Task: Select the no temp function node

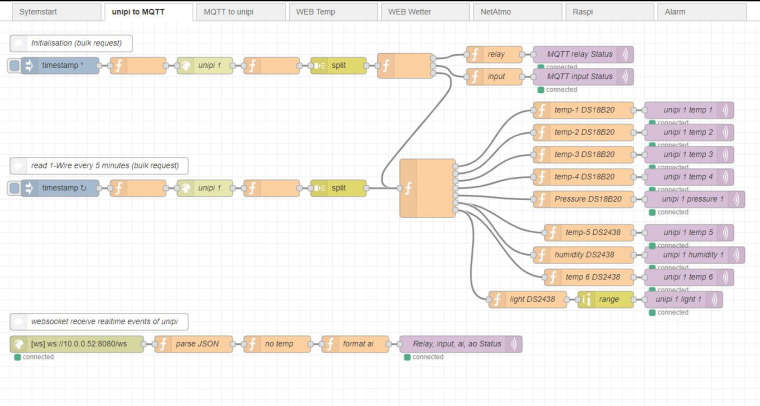Action: (279, 344)
